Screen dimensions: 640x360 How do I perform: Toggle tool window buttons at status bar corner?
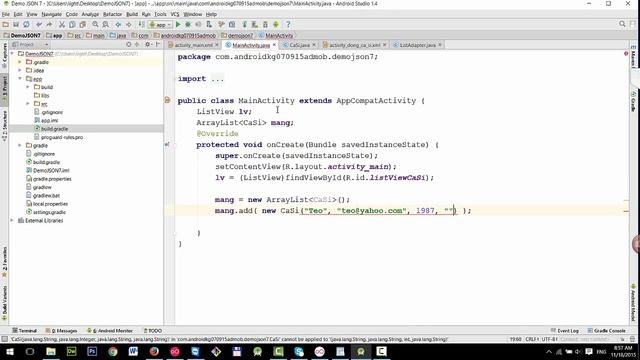(x=4, y=339)
